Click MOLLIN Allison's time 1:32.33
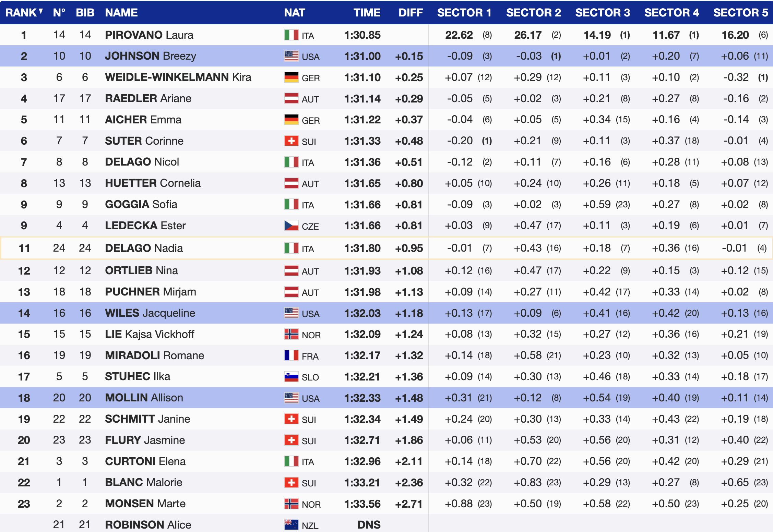 point(362,398)
